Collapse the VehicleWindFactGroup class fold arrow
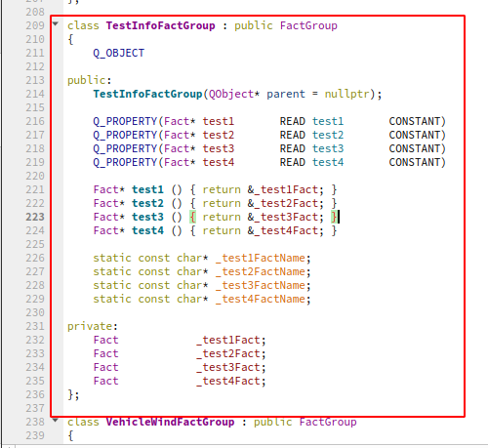The height and width of the screenshot is (448, 488). point(56,420)
